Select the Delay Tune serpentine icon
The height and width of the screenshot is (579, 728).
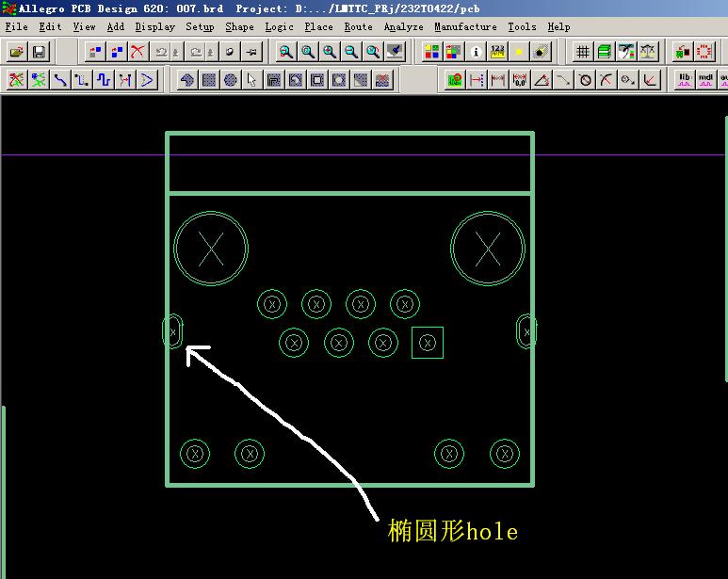[x=104, y=80]
